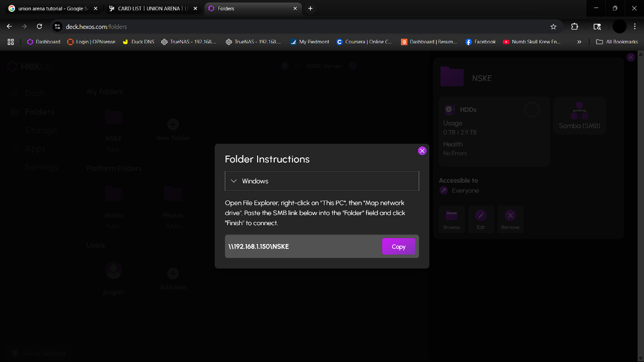Click the Everyone access key icon
644x362 pixels.
(x=444, y=190)
